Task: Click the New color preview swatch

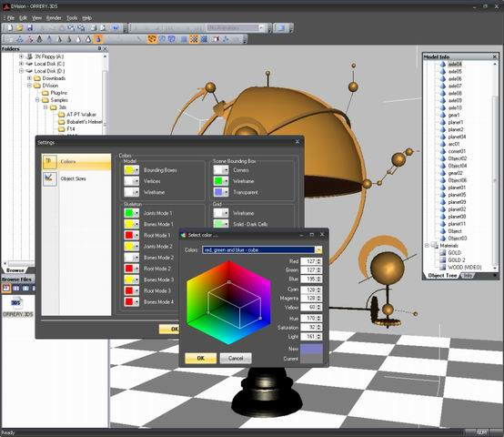Action: (x=311, y=349)
